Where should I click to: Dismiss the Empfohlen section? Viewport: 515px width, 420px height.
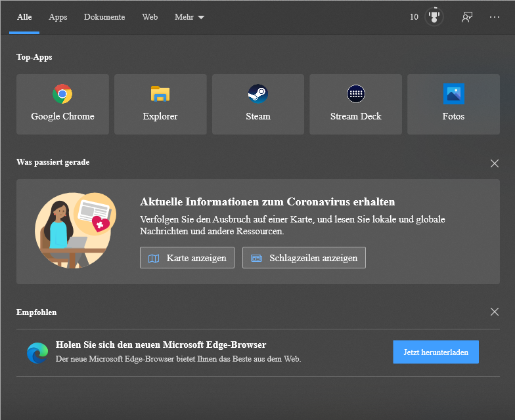(x=494, y=312)
